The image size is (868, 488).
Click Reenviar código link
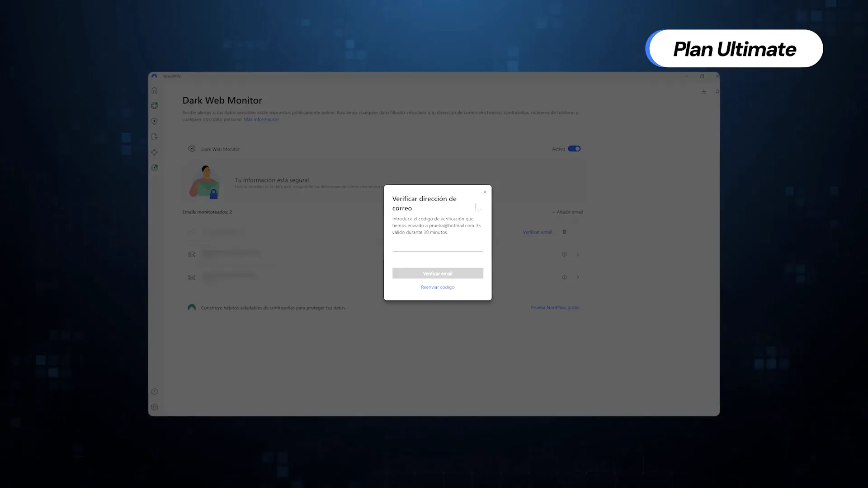pyautogui.click(x=438, y=287)
